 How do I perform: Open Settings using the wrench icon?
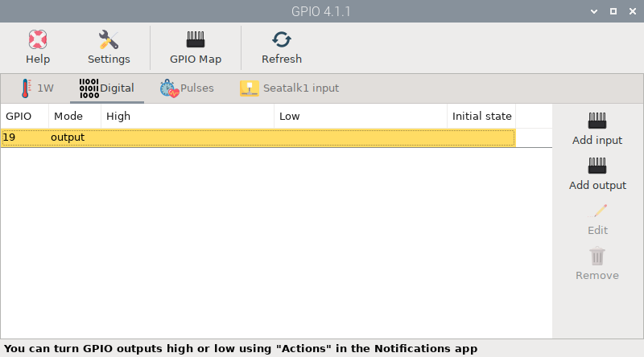click(109, 40)
